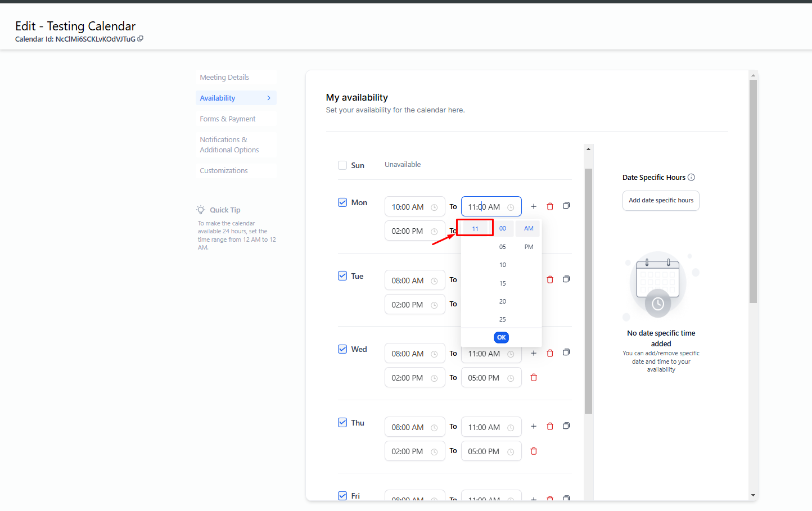Confirm time selection with OK button
Viewport: 812px width, 511px height.
(501, 337)
